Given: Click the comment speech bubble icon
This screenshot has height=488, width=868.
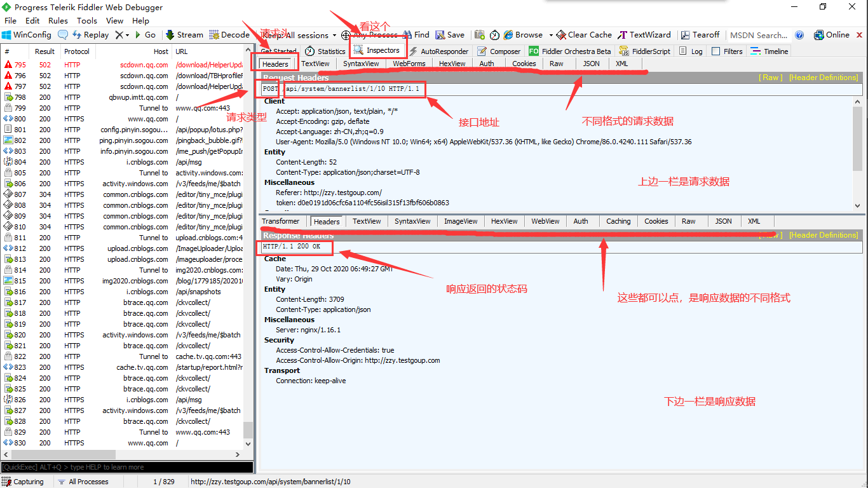Looking at the screenshot, I should 62,35.
